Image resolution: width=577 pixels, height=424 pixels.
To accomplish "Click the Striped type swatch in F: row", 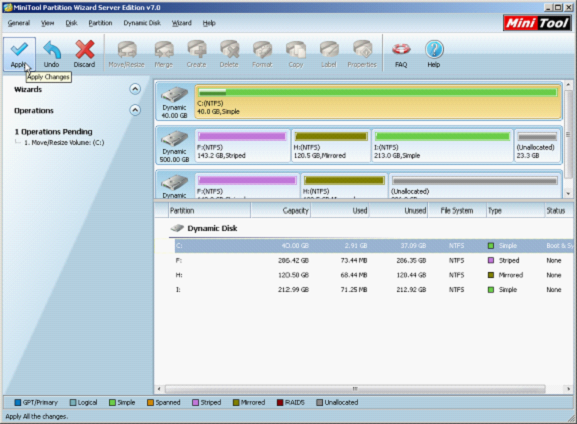I will click(491, 260).
